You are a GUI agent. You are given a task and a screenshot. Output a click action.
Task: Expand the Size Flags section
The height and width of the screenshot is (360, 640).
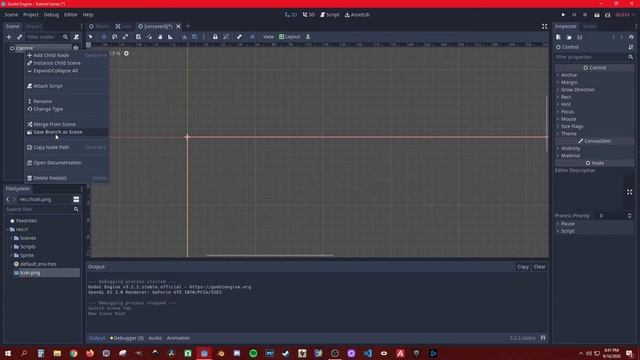[571, 127]
